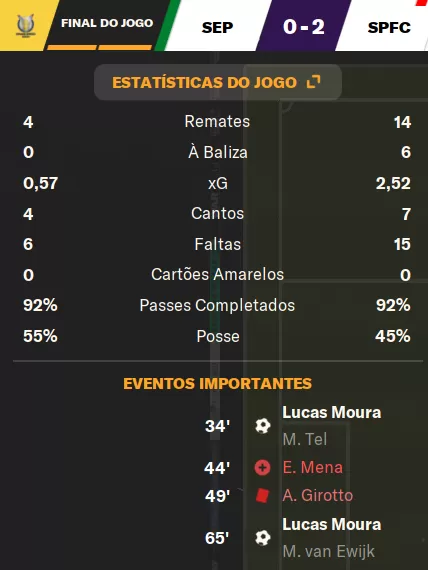Open A. Girotto sent-off player name
This screenshot has width=428, height=570.
pyautogui.click(x=318, y=495)
